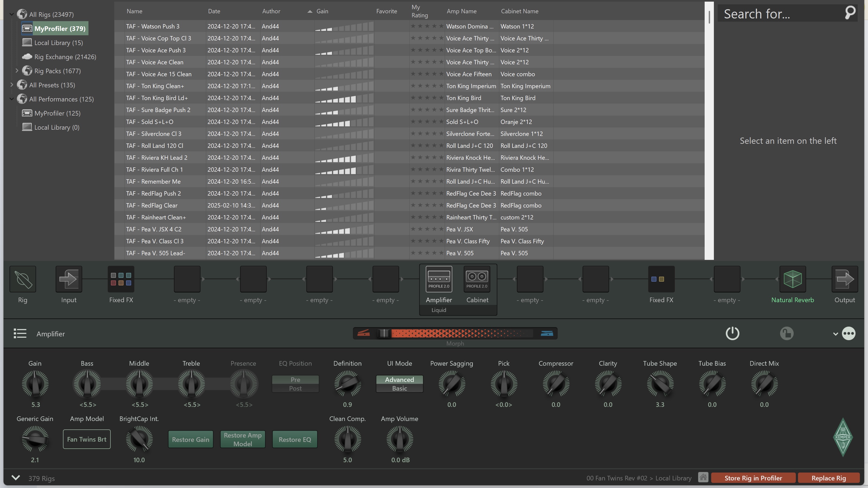This screenshot has width=868, height=488.
Task: Select the Amplifier PROFILE 2.0 block
Action: [x=439, y=279]
